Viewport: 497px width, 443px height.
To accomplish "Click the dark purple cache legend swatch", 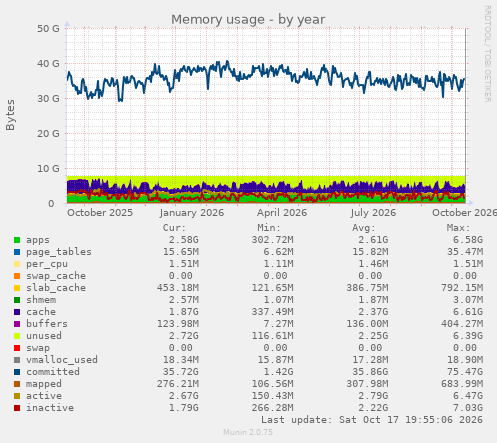I will point(17,312).
